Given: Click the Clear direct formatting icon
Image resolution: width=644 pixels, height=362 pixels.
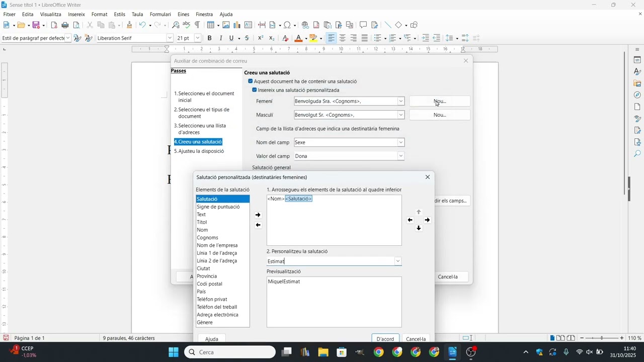Looking at the screenshot, I should click(285, 38).
